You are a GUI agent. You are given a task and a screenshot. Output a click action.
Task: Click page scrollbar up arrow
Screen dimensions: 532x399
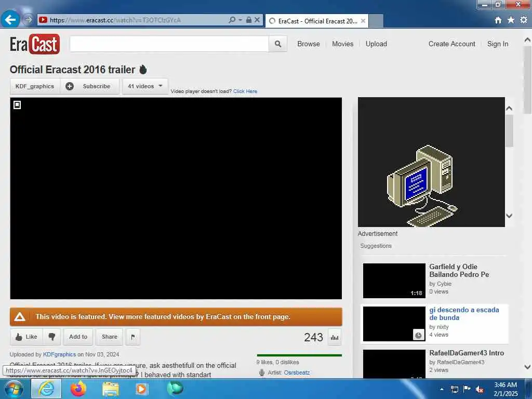pos(527,40)
